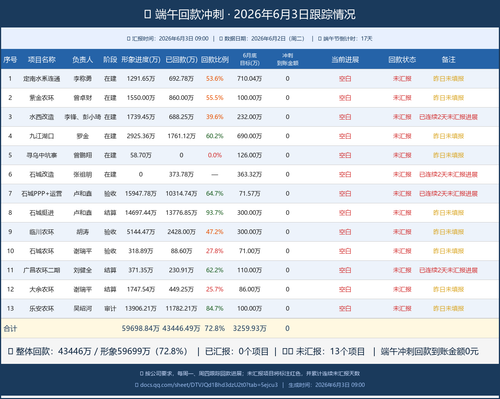The height and width of the screenshot is (399, 500).
Task: Click the 形象进度(万) column header
Action: click(x=141, y=60)
